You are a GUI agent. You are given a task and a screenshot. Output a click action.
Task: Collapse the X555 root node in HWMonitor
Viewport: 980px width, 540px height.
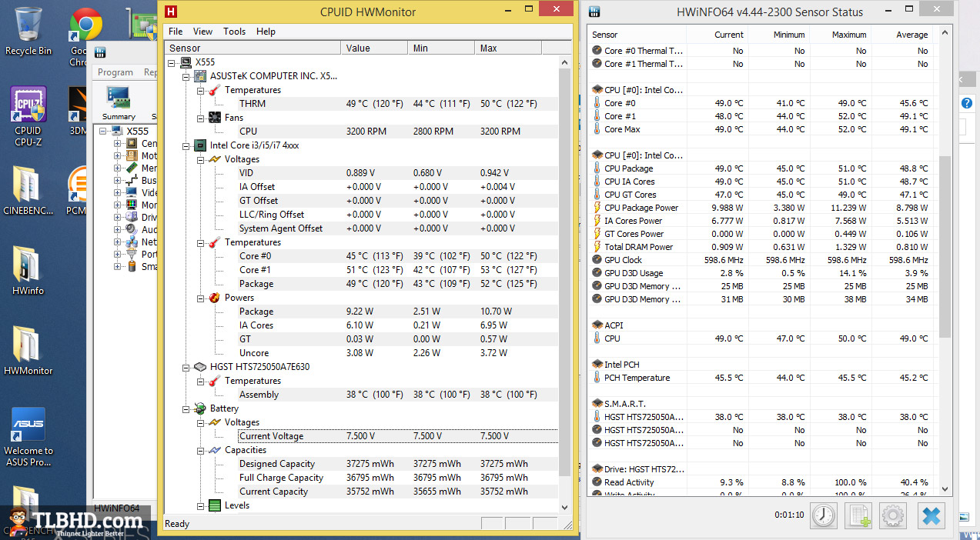171,62
